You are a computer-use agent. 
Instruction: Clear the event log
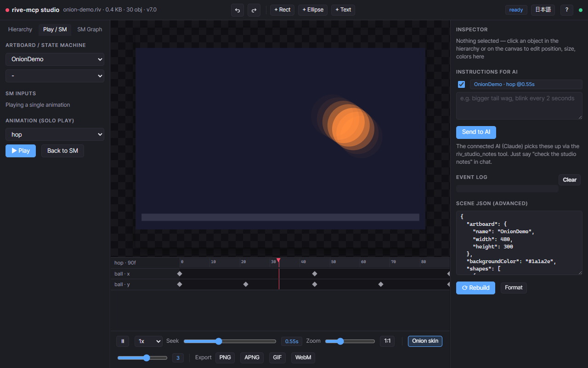point(570,180)
